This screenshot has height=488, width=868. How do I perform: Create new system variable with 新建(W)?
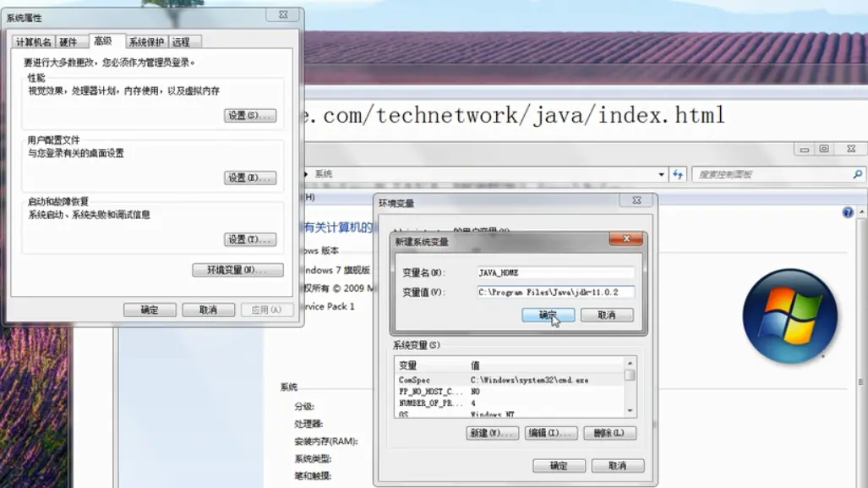coord(492,433)
